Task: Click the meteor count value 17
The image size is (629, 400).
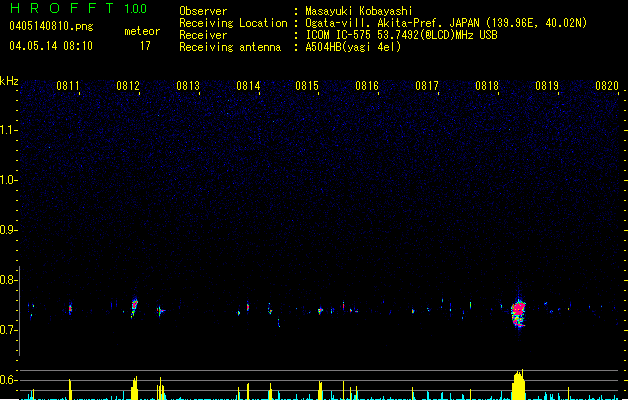Action: pyautogui.click(x=145, y=46)
